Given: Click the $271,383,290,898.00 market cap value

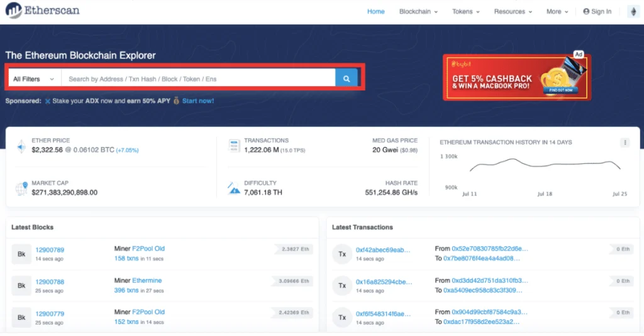Looking at the screenshot, I should (65, 192).
